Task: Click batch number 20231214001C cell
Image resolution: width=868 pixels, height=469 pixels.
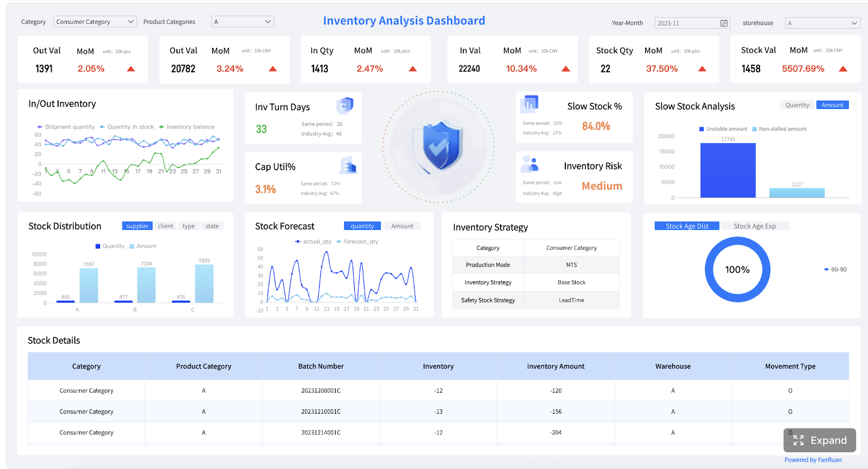Action: click(321, 433)
